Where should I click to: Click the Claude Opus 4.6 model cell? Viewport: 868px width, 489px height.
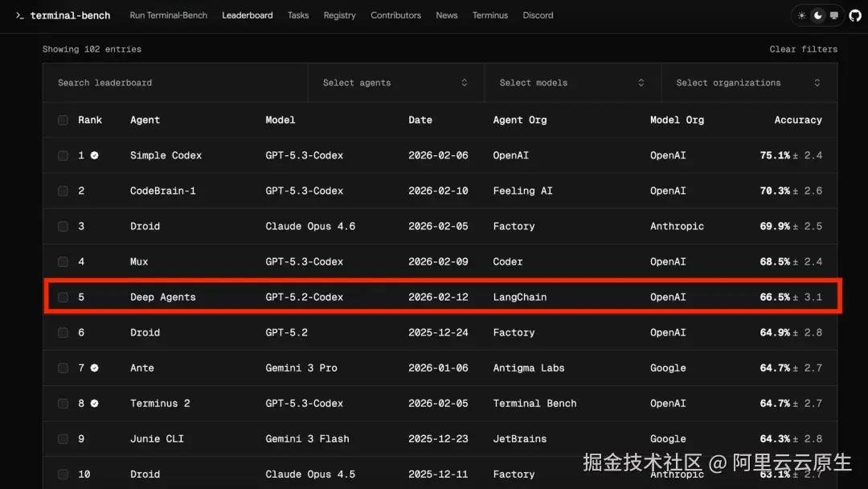coord(310,227)
